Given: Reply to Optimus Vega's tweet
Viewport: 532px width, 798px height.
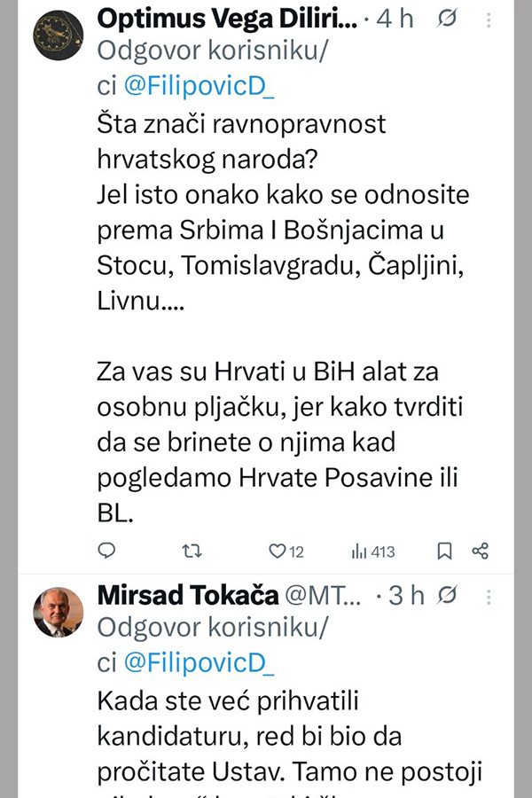Looking at the screenshot, I should (x=106, y=551).
